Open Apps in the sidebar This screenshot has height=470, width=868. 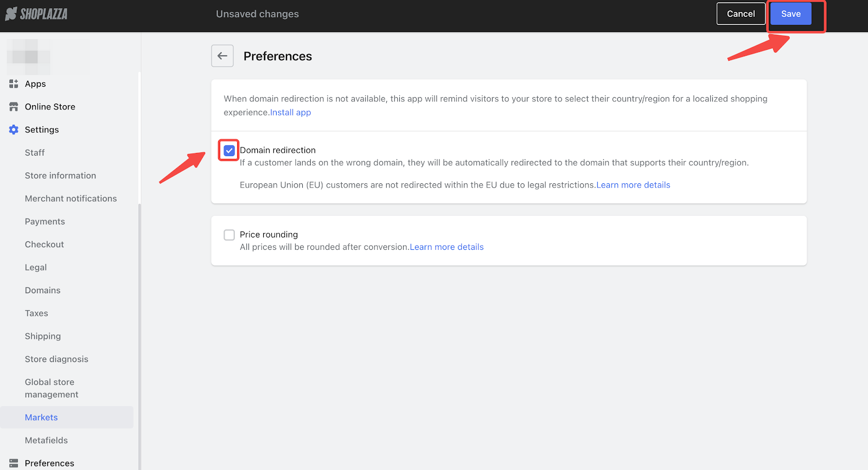[x=35, y=84]
